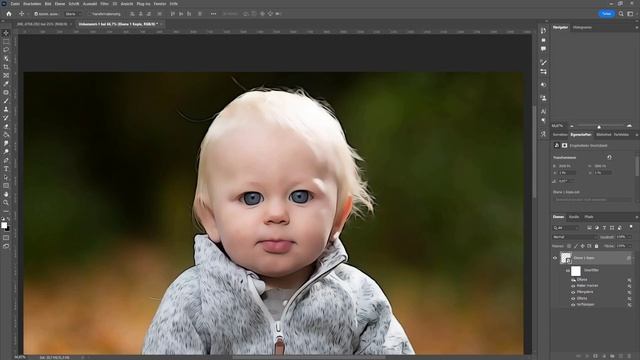Hide the Ebene 1 Kopie layer eye
The width and height of the screenshot is (640, 360).
click(x=555, y=258)
